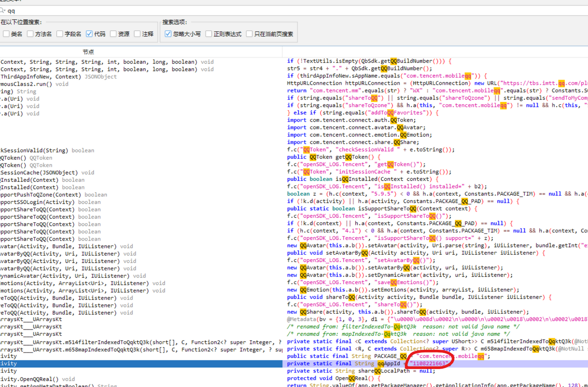Uncheck the 代码 checkbox
This screenshot has height=387, width=588.
click(x=89, y=34)
